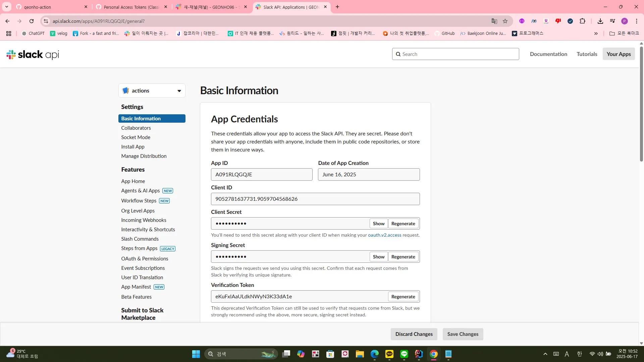Image resolution: width=644 pixels, height=362 pixels.
Task: Open the Copilot taskbar icon
Action: click(x=301, y=354)
